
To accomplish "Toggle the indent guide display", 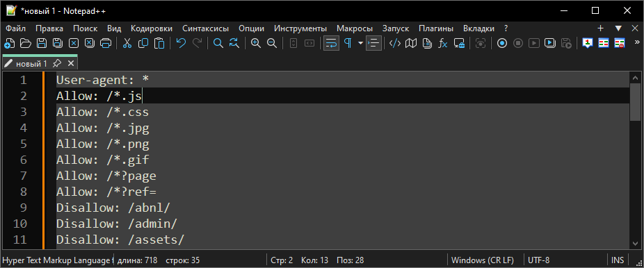I will tap(373, 43).
